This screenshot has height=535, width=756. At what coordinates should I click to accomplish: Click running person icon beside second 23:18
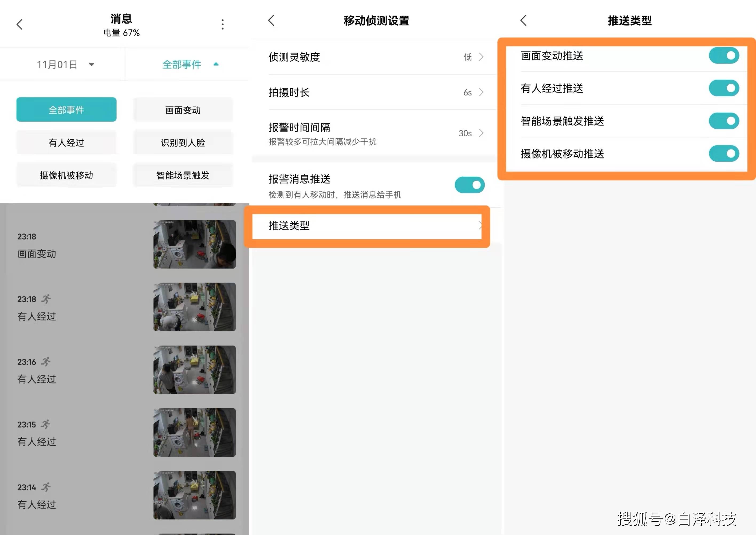46,299
